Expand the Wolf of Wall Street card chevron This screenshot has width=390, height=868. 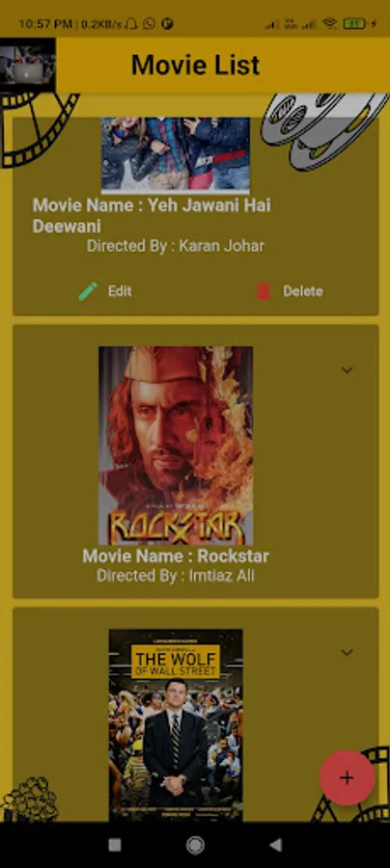(x=347, y=652)
